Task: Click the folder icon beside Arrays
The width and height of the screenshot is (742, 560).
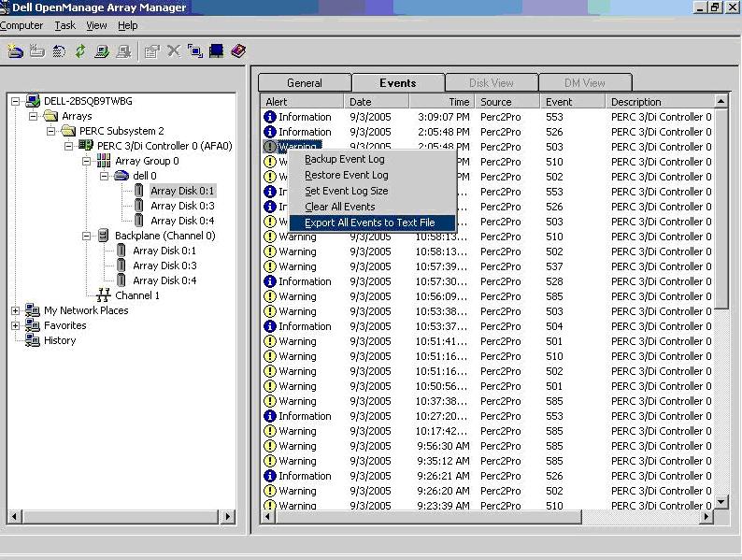Action: pyautogui.click(x=50, y=116)
